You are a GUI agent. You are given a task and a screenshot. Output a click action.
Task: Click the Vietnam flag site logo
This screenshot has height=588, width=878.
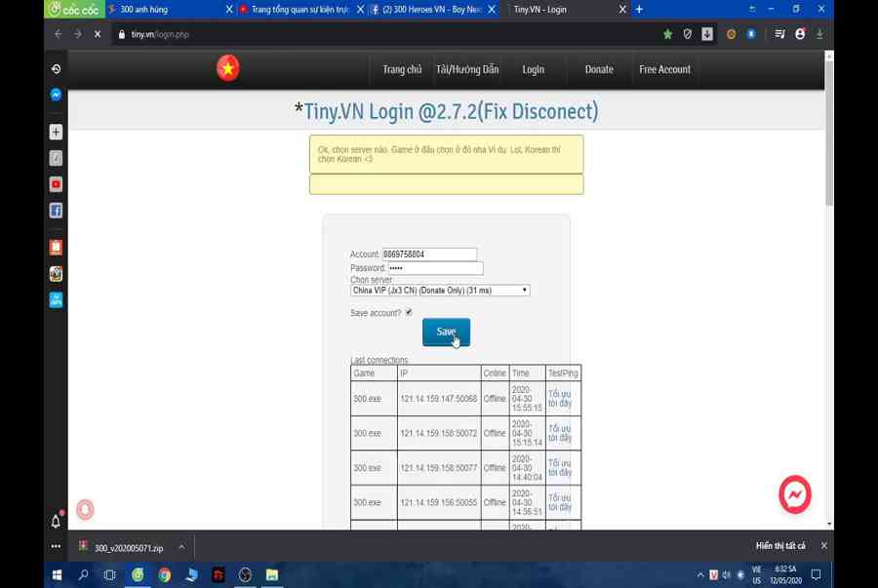(x=228, y=68)
